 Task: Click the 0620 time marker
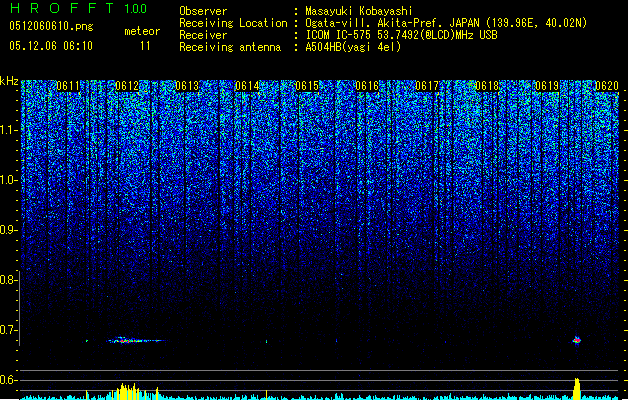[x=607, y=86]
